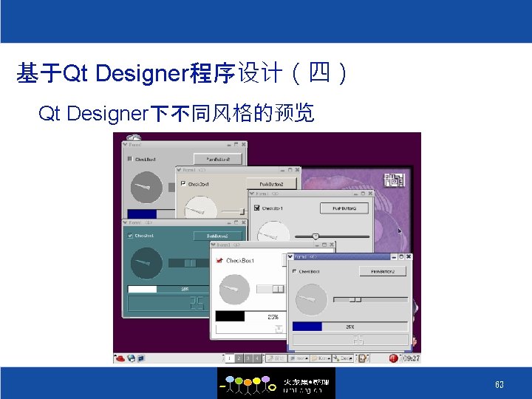The height and width of the screenshot is (399, 532).
Task: Open the white glyph icon on purple wallpaper
Action: coord(394,180)
